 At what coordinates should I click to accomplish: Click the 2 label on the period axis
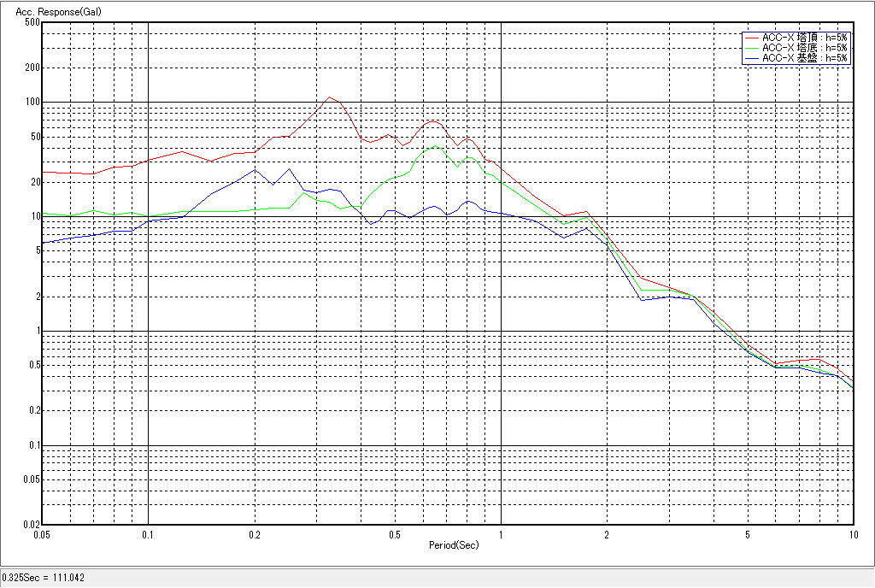tap(606, 535)
